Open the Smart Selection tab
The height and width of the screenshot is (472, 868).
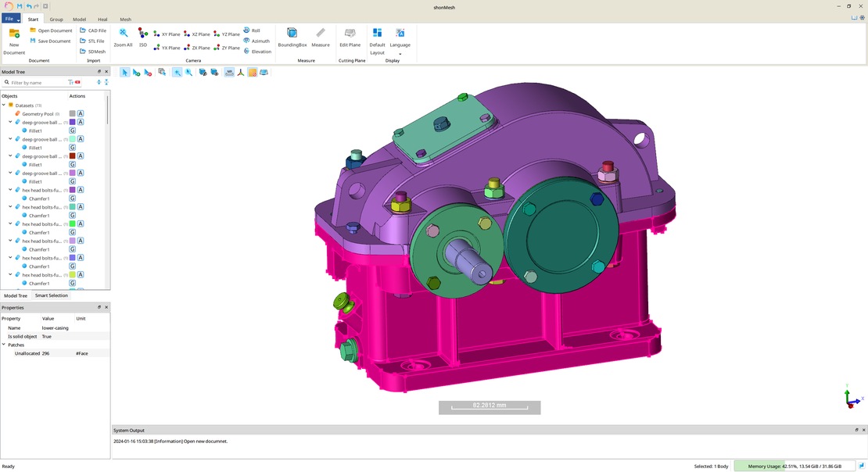[51, 295]
